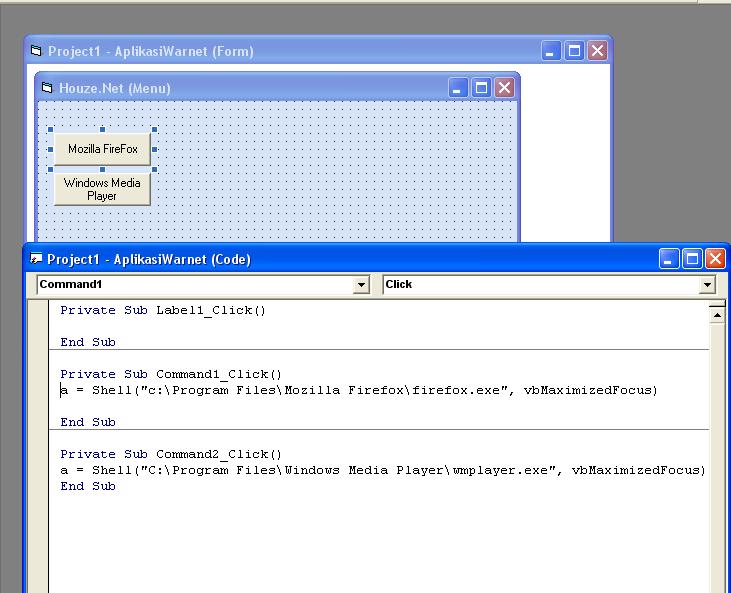Image resolution: width=731 pixels, height=593 pixels.
Task: Click the Code window form icon in its title bar
Action: tap(36, 258)
